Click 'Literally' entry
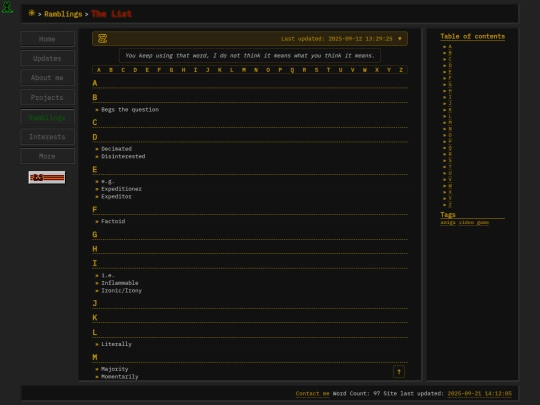This screenshot has width=540, height=405. click(x=116, y=344)
